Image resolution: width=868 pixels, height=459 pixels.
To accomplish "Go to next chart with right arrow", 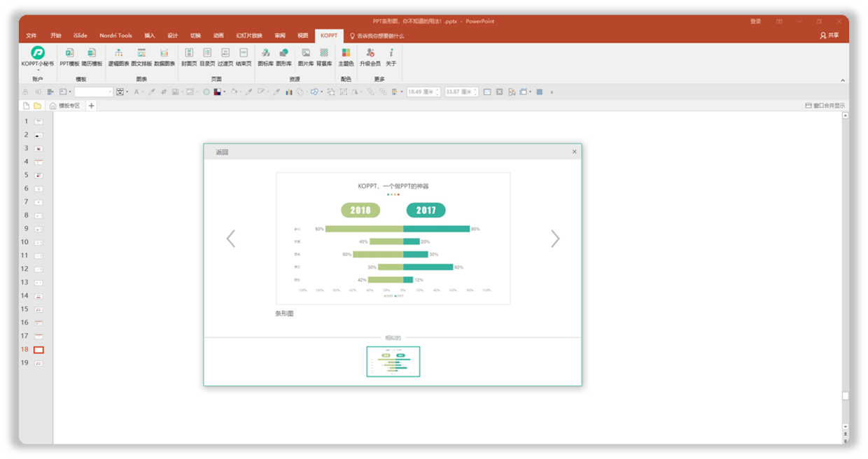I will point(555,239).
